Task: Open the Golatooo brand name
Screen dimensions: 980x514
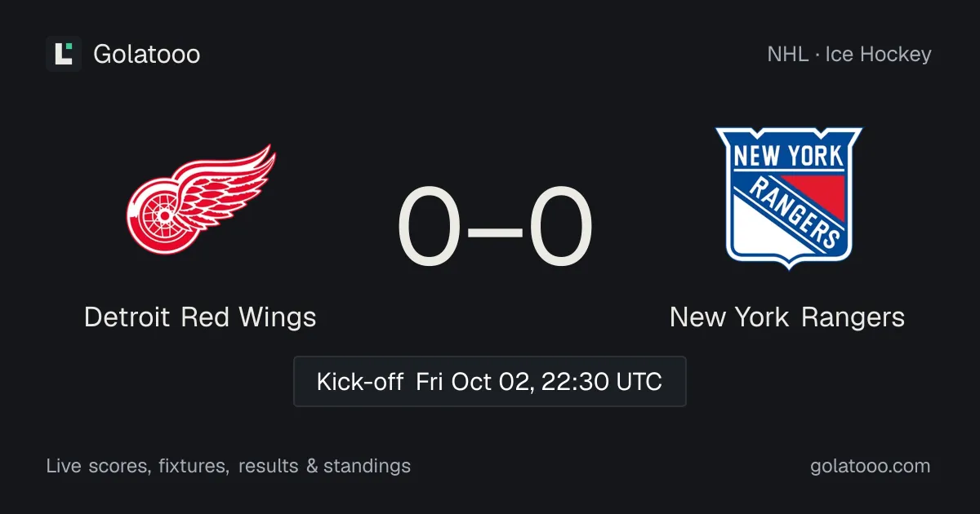Action: click(x=147, y=55)
